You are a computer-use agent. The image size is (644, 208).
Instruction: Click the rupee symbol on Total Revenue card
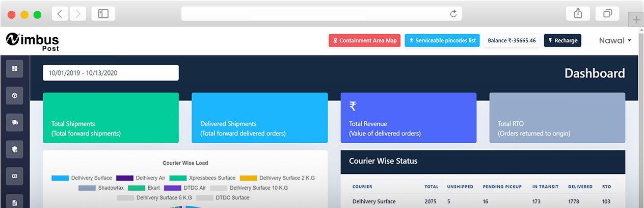(353, 106)
